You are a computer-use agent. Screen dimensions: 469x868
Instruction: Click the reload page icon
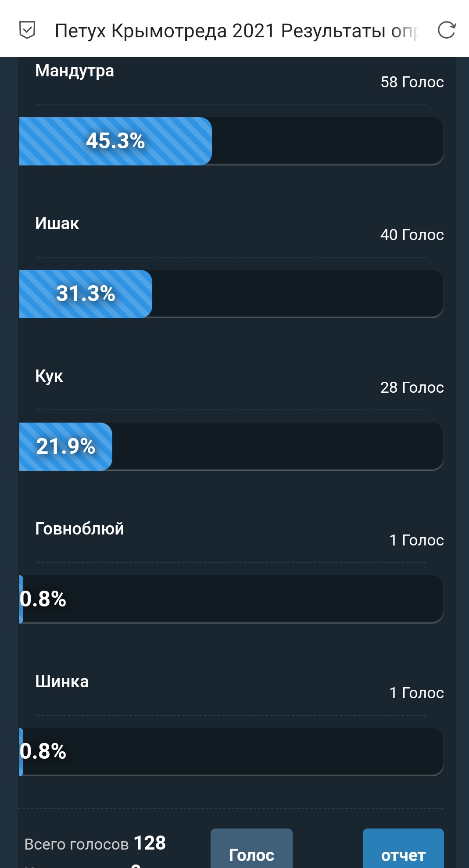(447, 30)
